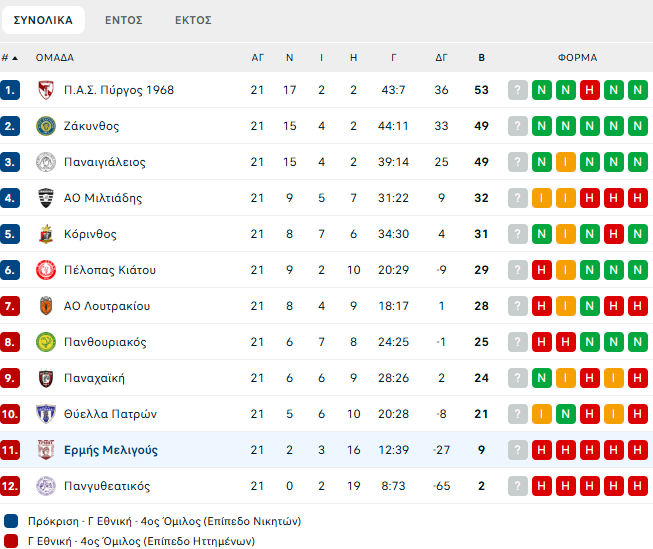Sort standings by goals column Γ

point(394,57)
